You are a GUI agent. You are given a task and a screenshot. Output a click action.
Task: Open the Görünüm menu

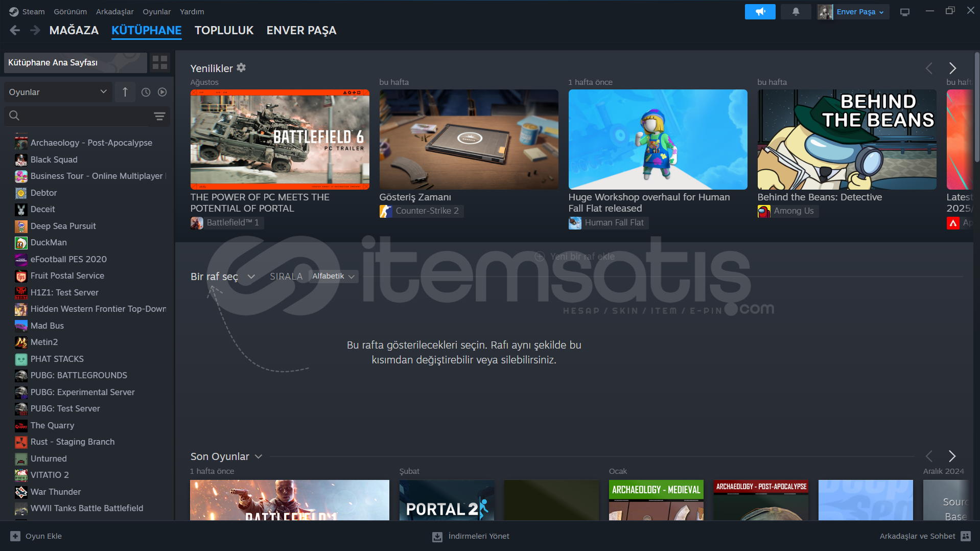tap(70, 11)
